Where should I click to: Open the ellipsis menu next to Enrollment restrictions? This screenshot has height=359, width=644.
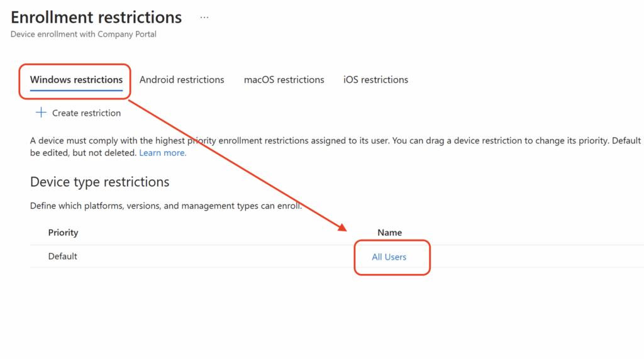coord(204,18)
